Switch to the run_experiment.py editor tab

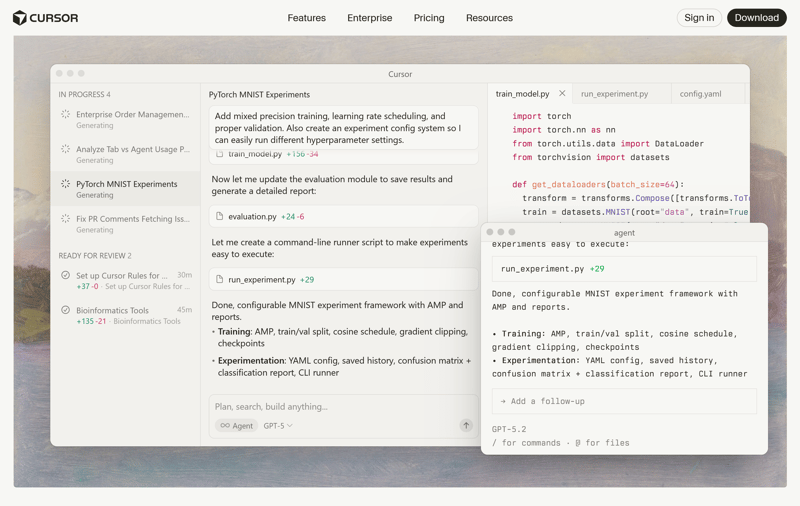(x=614, y=94)
